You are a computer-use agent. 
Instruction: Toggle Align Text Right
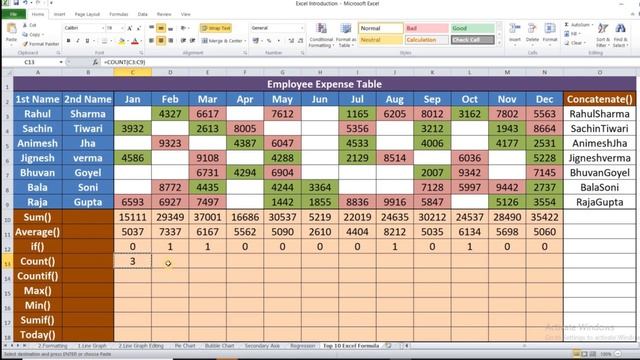[x=171, y=40]
